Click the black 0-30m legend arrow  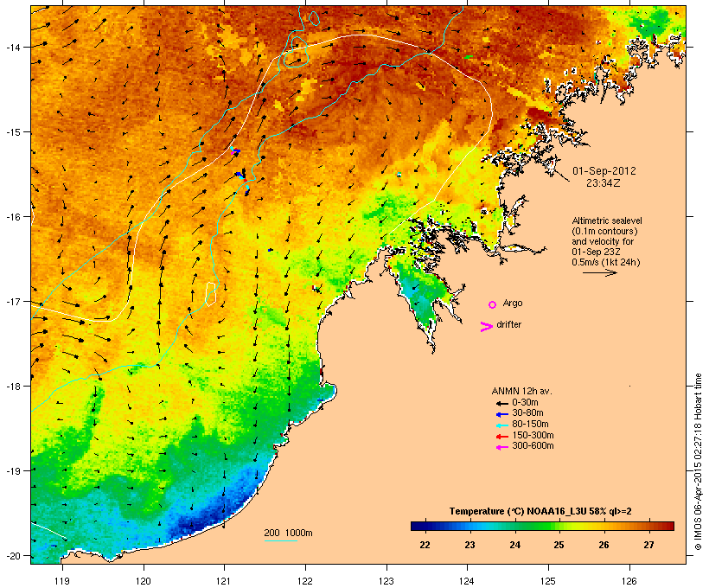(502, 404)
